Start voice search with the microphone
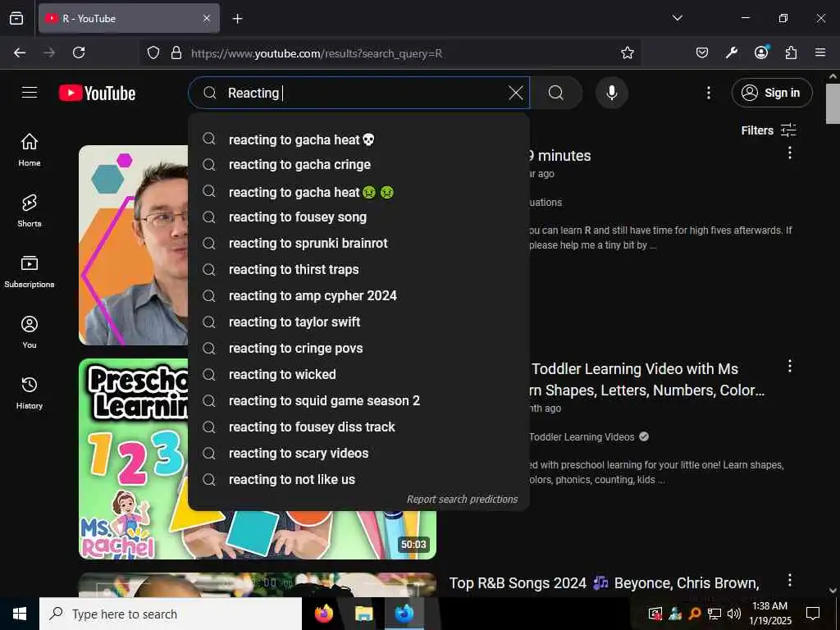The image size is (840, 630). click(x=612, y=94)
